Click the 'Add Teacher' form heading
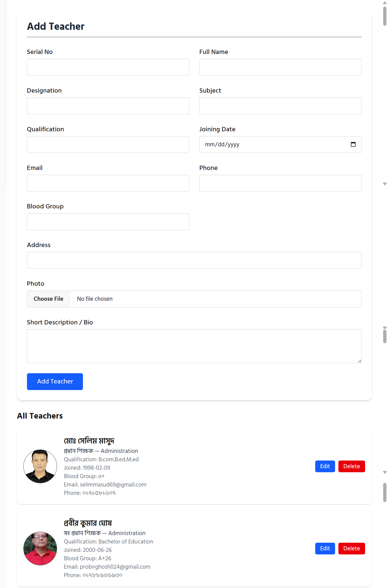388x588 pixels. 56,26
